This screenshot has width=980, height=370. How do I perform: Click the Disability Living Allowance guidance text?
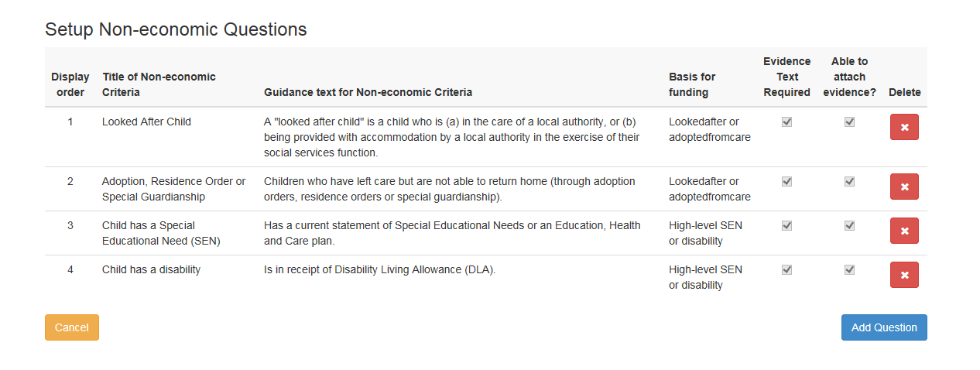(x=379, y=269)
